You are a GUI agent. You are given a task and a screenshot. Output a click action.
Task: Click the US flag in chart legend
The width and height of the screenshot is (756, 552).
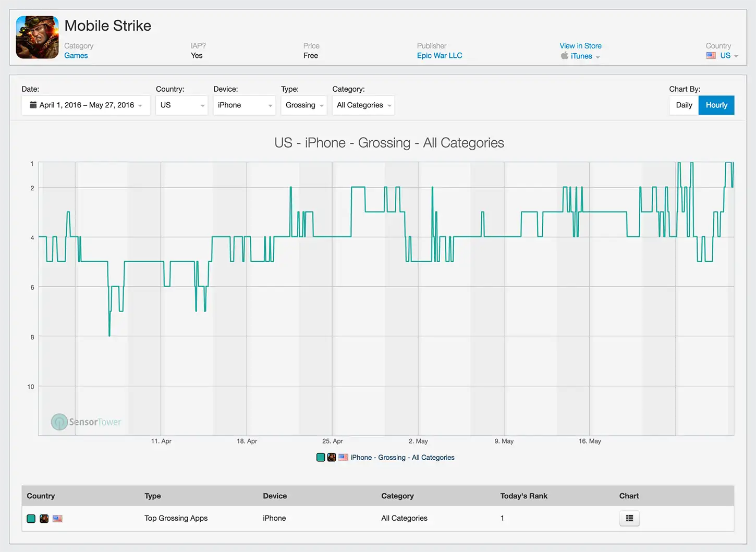(343, 458)
